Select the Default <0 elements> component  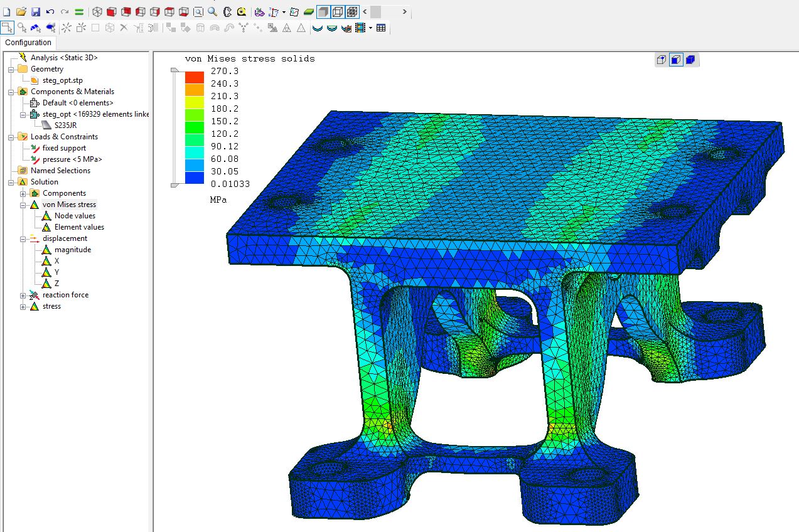78,103
